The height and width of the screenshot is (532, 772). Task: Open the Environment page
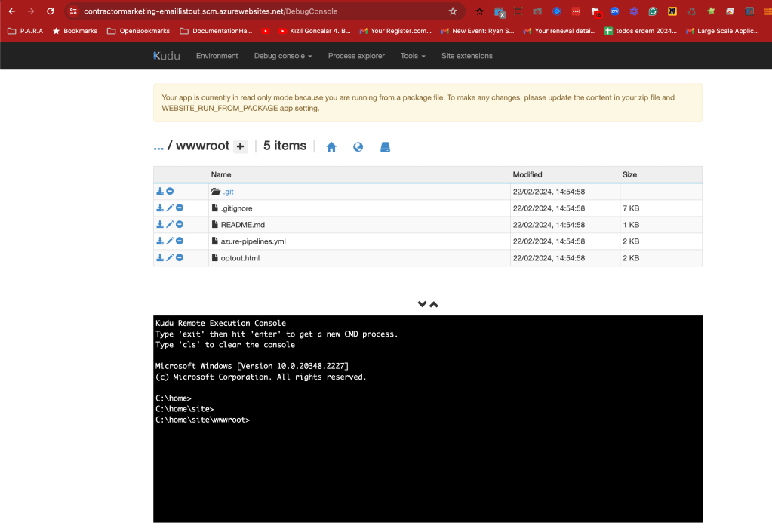pos(217,56)
